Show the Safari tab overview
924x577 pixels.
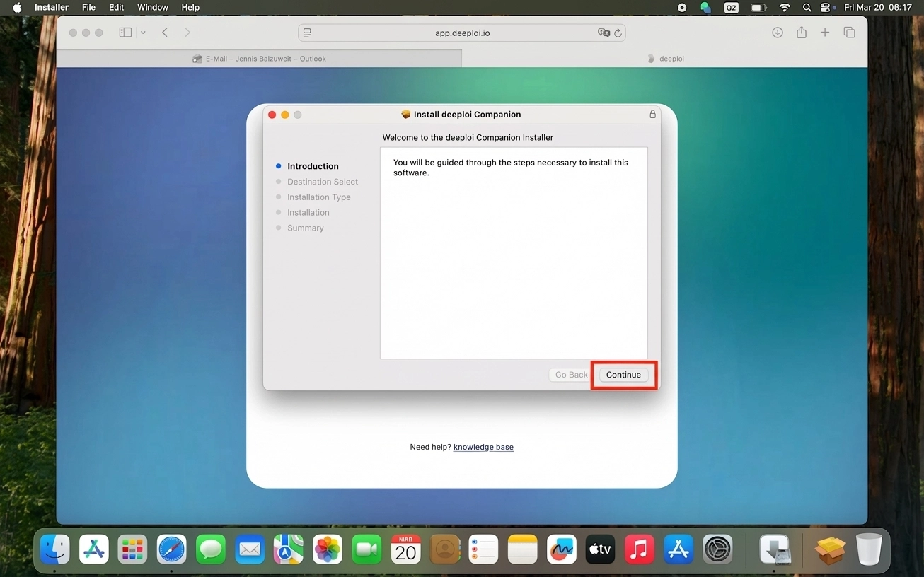tap(849, 33)
